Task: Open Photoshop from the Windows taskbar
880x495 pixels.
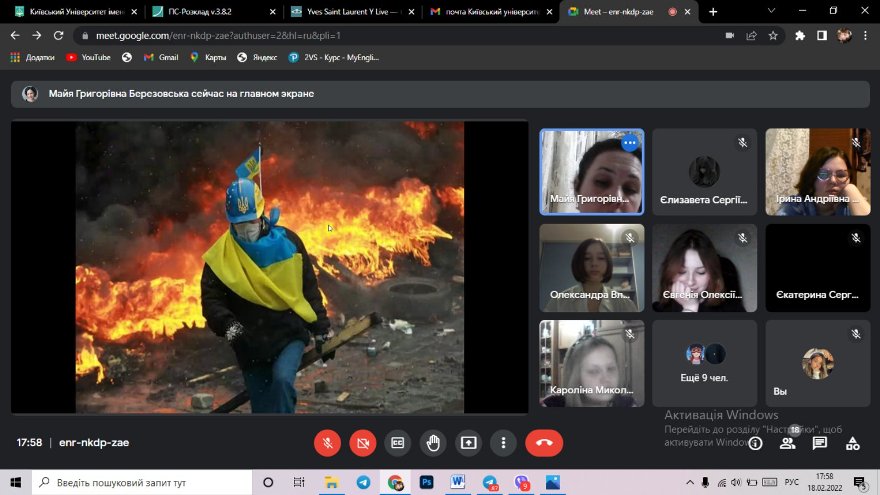Action: pos(426,482)
